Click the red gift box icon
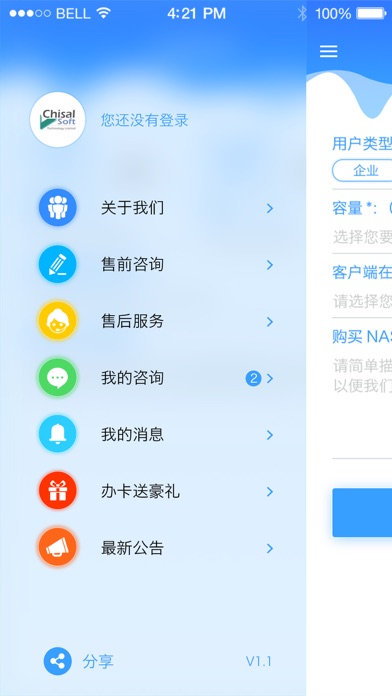The image size is (392, 696). coord(58,490)
